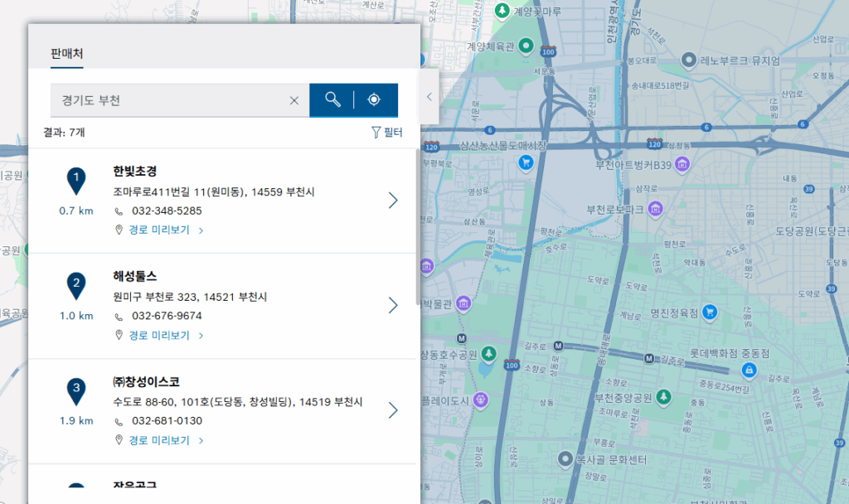Click the ㈜창성이스코 store name
849x504 pixels.
[x=146, y=381]
